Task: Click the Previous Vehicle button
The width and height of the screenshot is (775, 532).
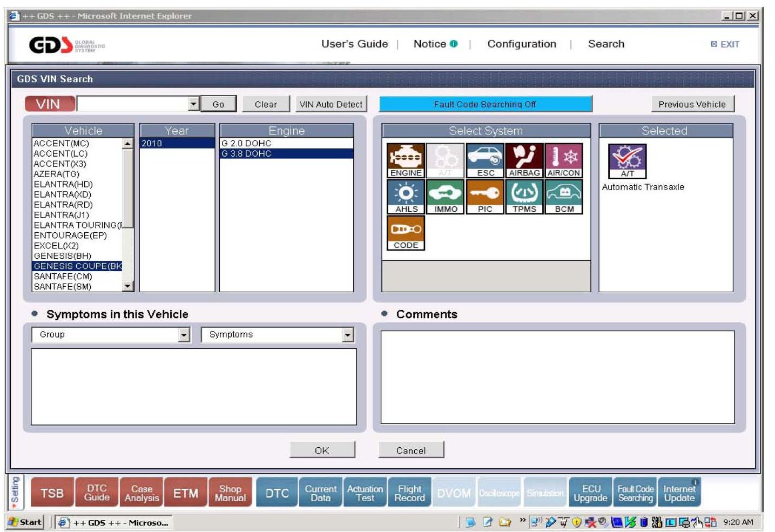Action: (x=692, y=104)
